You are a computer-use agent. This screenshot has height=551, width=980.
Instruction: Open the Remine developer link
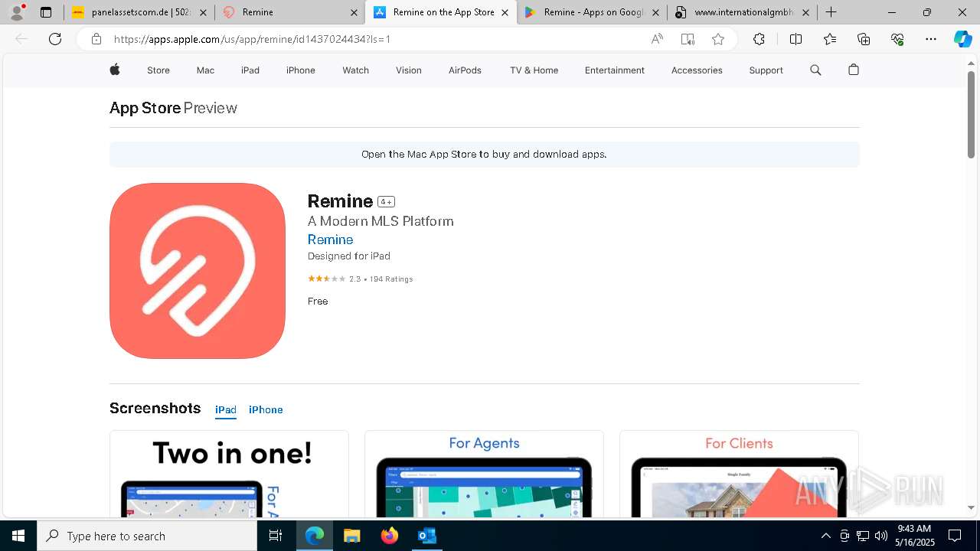pyautogui.click(x=330, y=240)
